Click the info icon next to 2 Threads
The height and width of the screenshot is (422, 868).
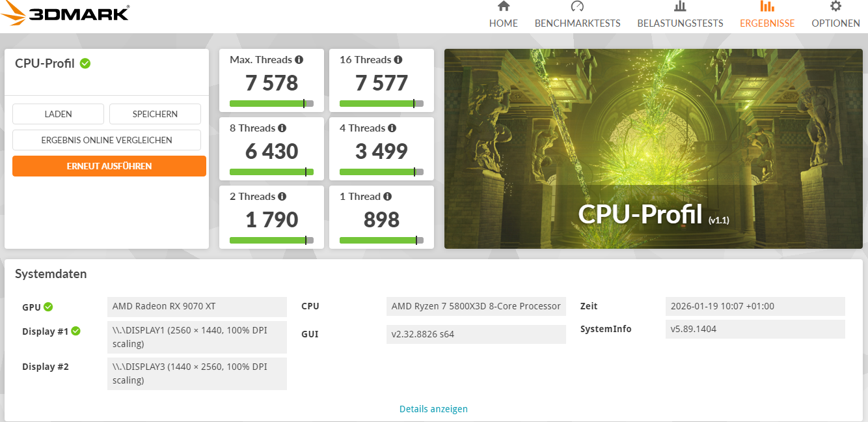point(282,196)
